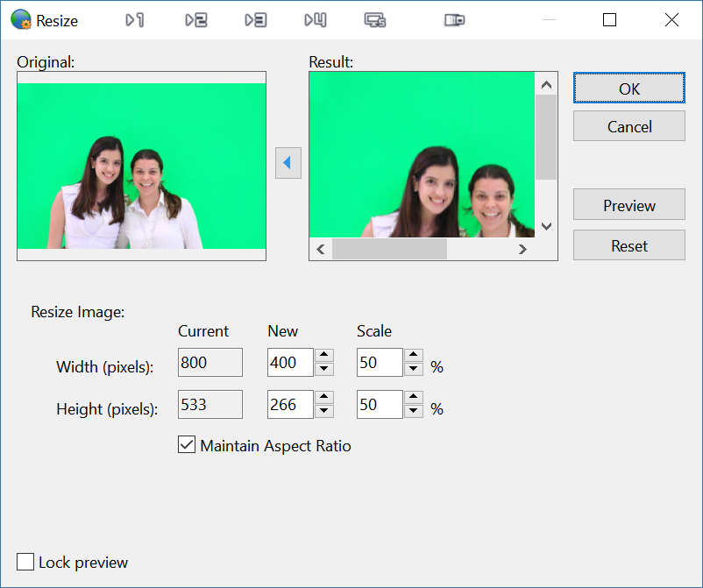Screen dimensions: 703x588
Task: Maximize the Resize window
Action: (609, 20)
